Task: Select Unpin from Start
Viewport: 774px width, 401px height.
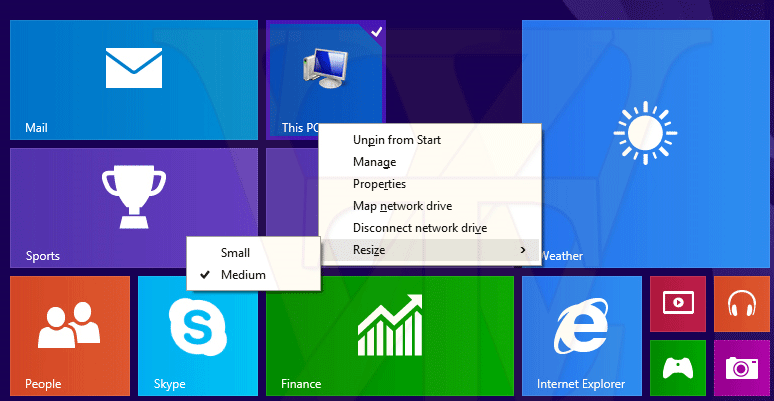Action: pos(430,140)
